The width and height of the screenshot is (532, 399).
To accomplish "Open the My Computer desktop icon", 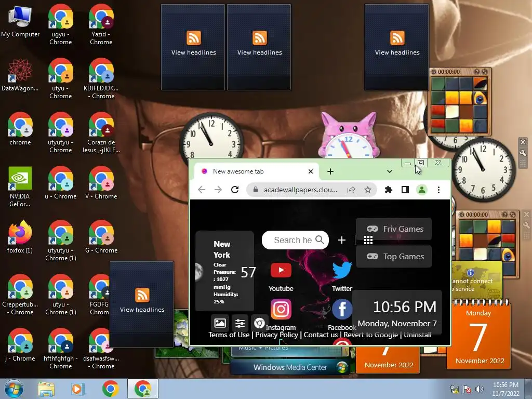I will pos(20,20).
